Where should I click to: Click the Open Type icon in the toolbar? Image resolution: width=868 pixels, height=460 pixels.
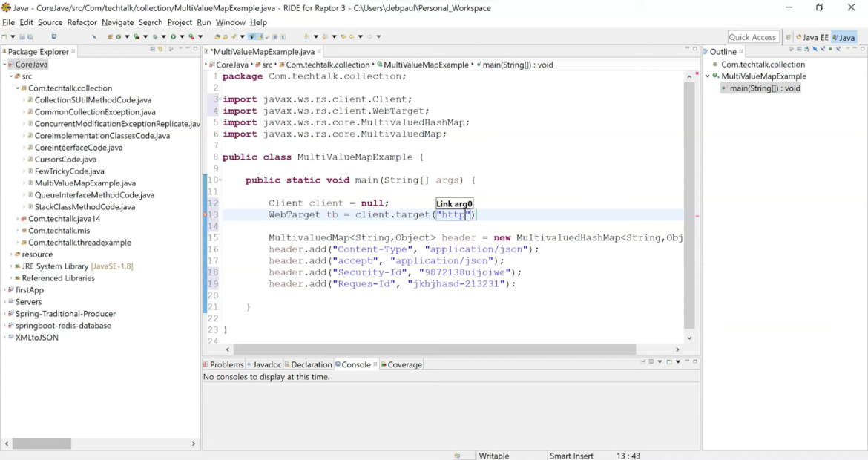[217, 36]
